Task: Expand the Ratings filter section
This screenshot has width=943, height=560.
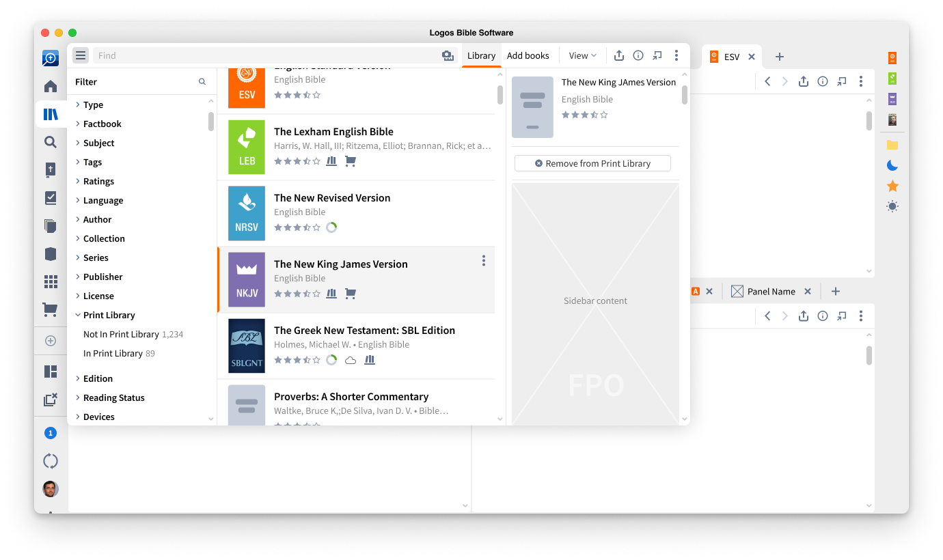Action: (94, 181)
